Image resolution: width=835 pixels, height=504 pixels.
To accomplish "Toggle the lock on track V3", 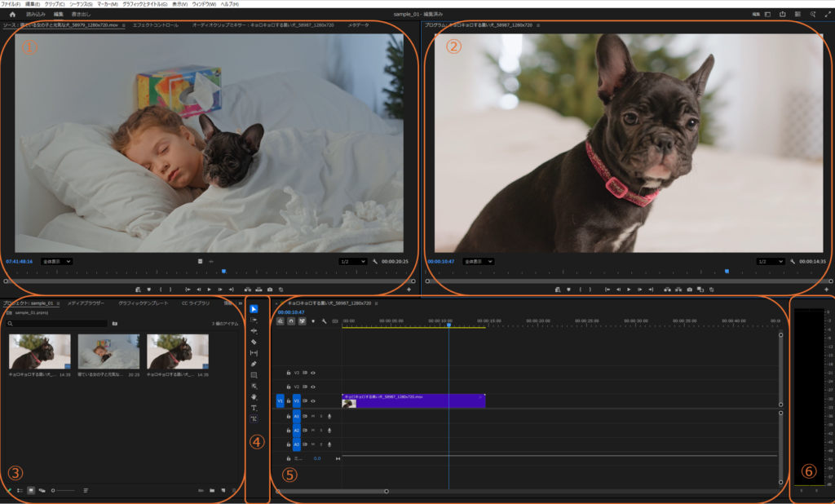I will point(288,372).
